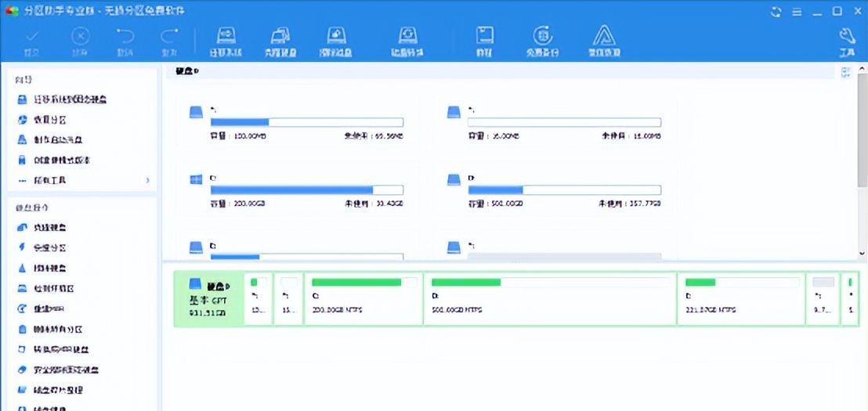Click the partition panel vertical scrollbar thumb
Image resolution: width=868 pixels, height=411 pixels.
pos(862,130)
